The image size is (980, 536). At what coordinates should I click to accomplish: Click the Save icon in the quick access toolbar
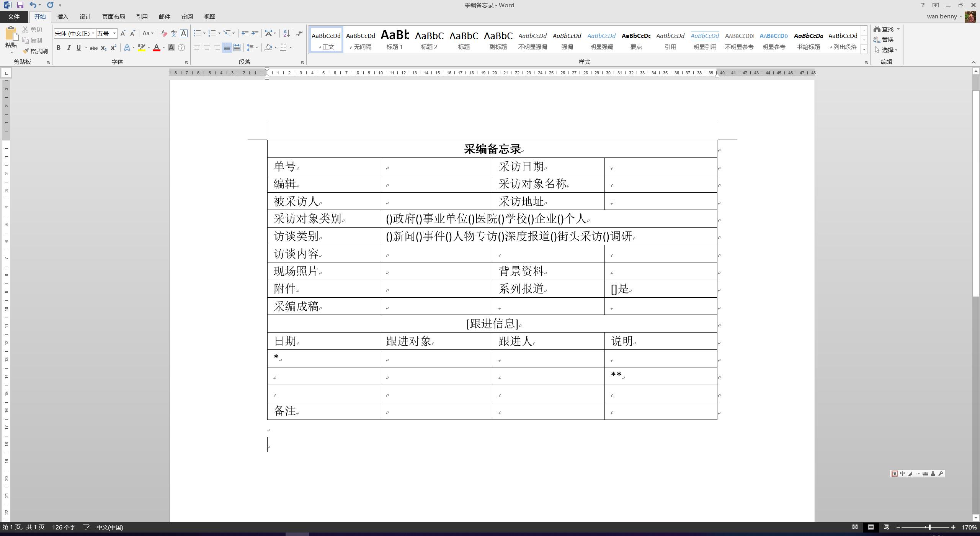20,5
